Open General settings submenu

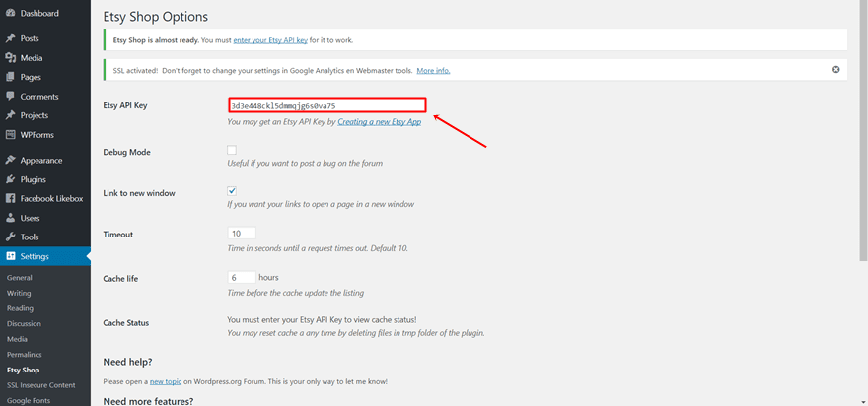[x=20, y=278]
